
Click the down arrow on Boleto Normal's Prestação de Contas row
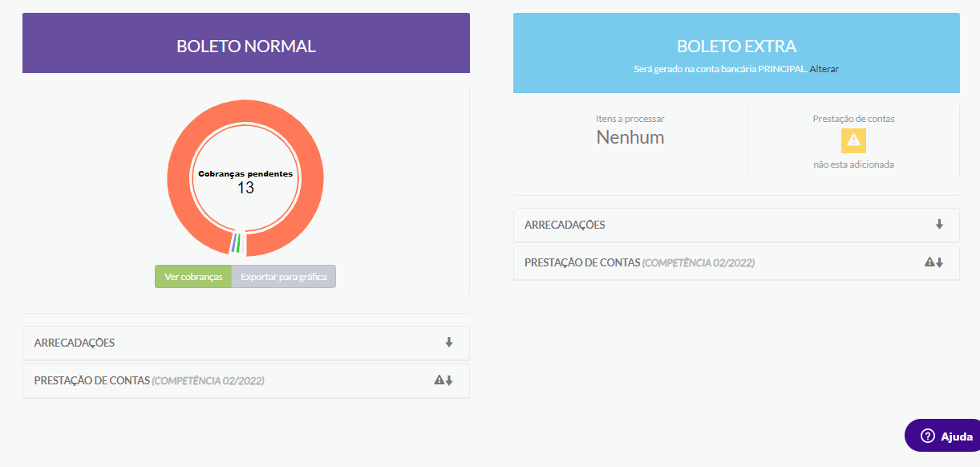(x=449, y=380)
